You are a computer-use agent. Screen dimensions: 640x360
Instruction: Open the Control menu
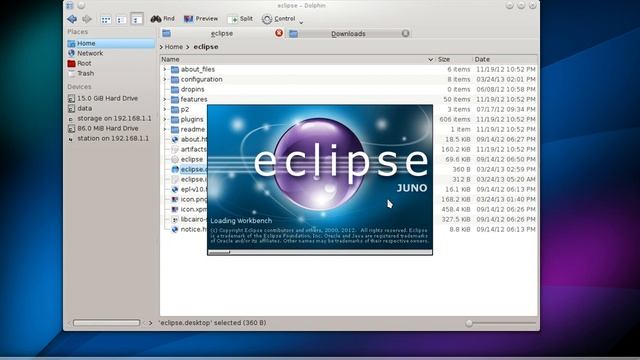(x=279, y=19)
